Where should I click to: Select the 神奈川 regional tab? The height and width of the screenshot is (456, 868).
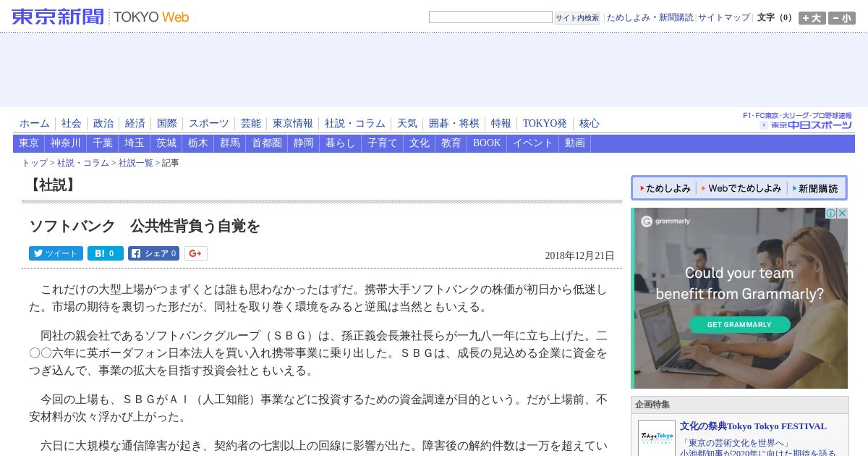click(66, 143)
